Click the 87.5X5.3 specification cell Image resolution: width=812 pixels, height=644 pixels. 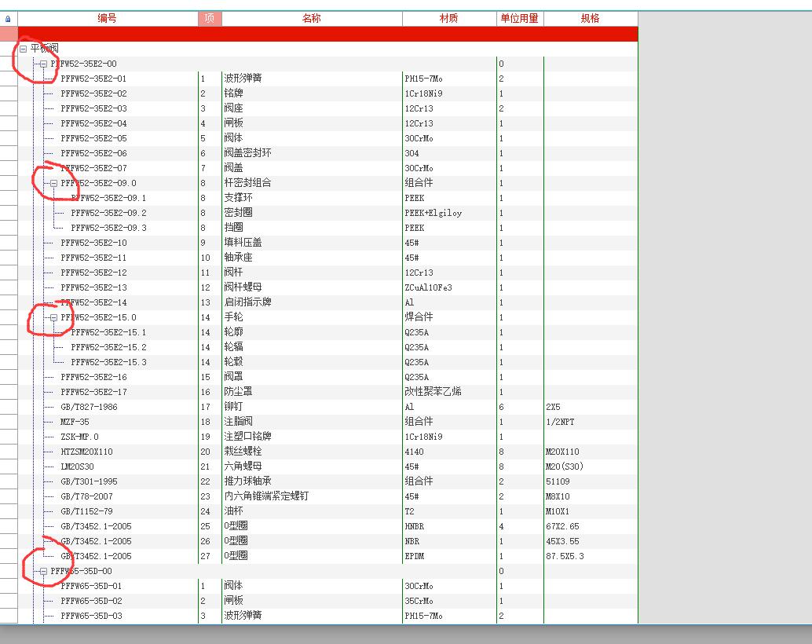(x=565, y=556)
